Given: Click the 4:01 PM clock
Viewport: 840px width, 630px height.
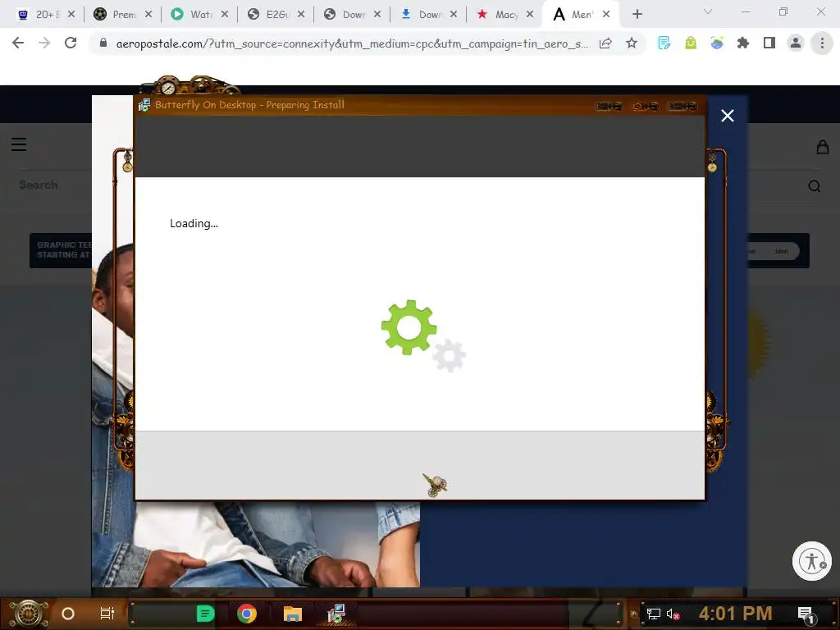Looking at the screenshot, I should tap(735, 614).
